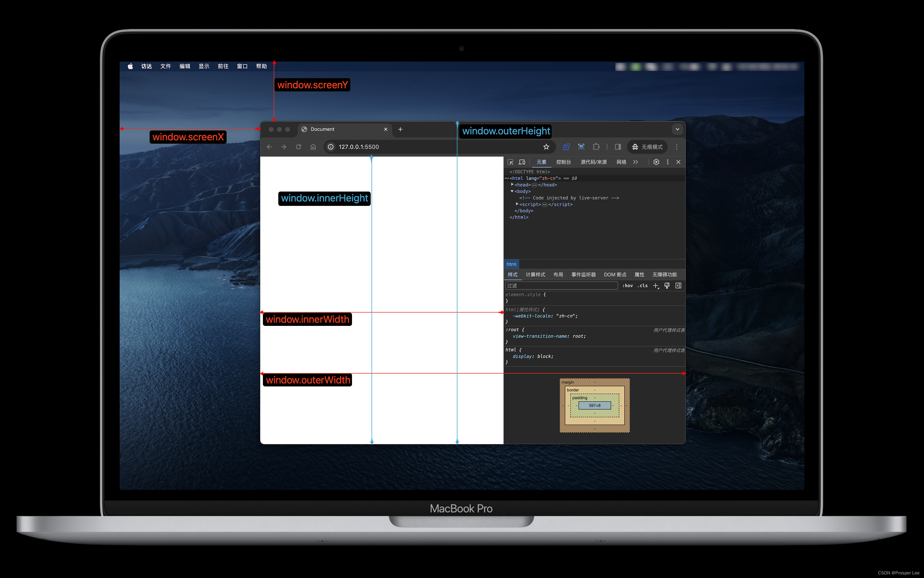Viewport: 924px width, 578px height.
Task: Toggle the rendering emulations brush icon
Action: tap(667, 286)
